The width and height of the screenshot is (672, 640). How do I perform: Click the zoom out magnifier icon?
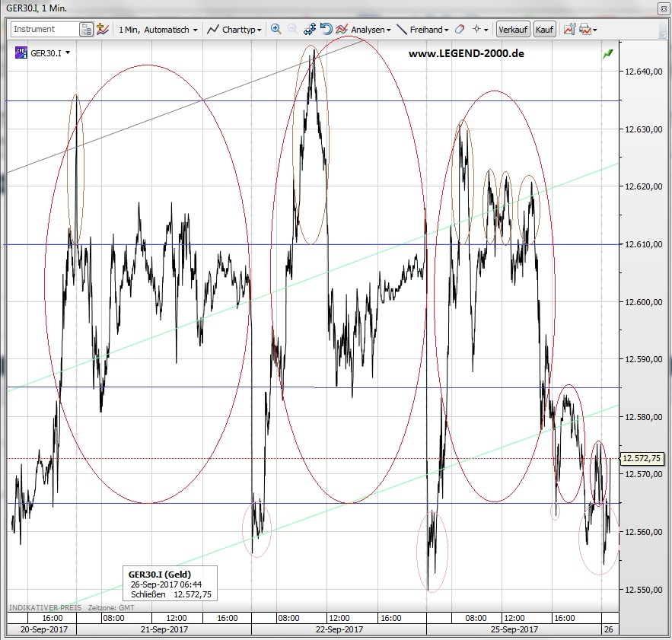pos(292,30)
